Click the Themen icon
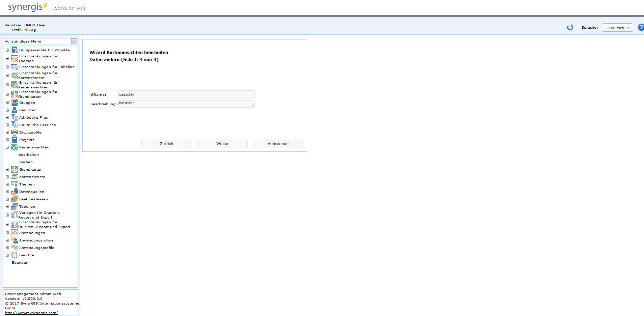The height and width of the screenshot is (316, 644). pyautogui.click(x=15, y=184)
